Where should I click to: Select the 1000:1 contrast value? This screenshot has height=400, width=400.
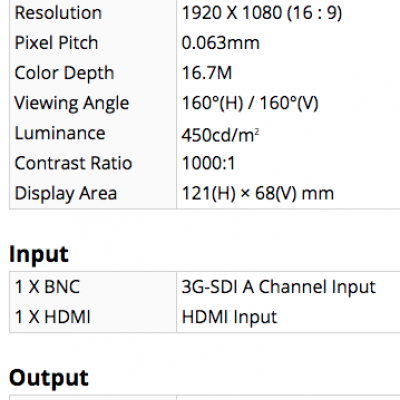click(209, 163)
